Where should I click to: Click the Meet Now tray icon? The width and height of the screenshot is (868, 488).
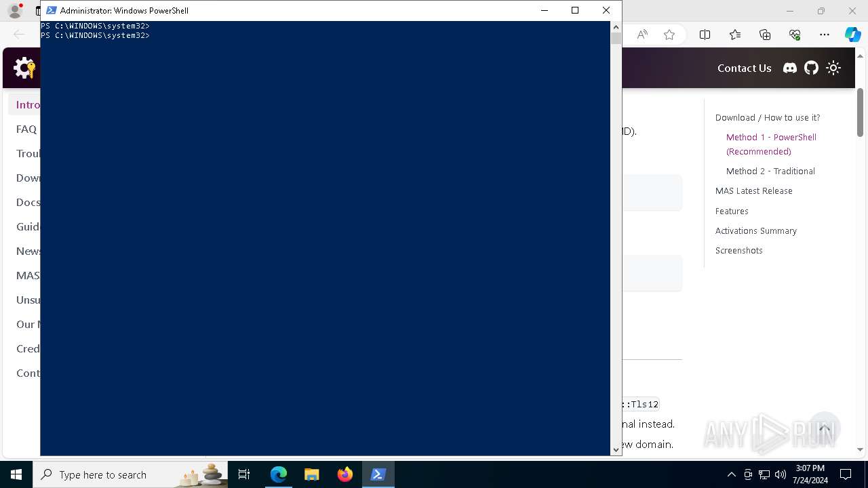(x=748, y=474)
